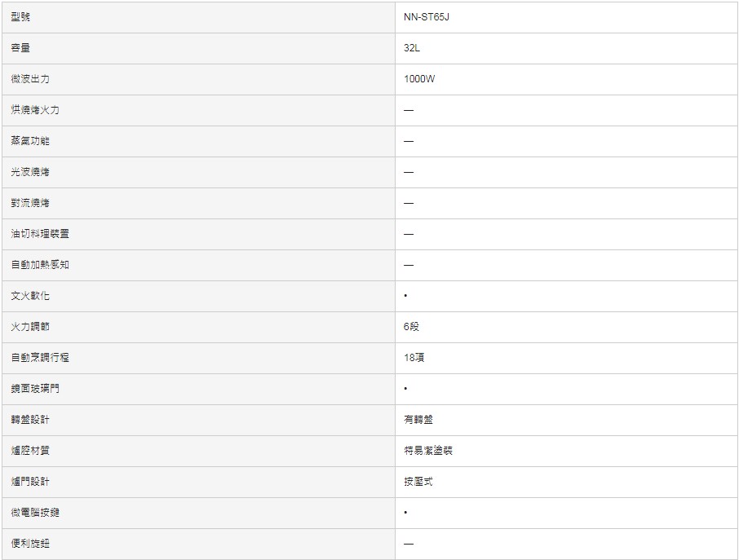Click the 18項 auto cooking value
Image resolution: width=739 pixels, height=560 pixels.
coord(414,358)
